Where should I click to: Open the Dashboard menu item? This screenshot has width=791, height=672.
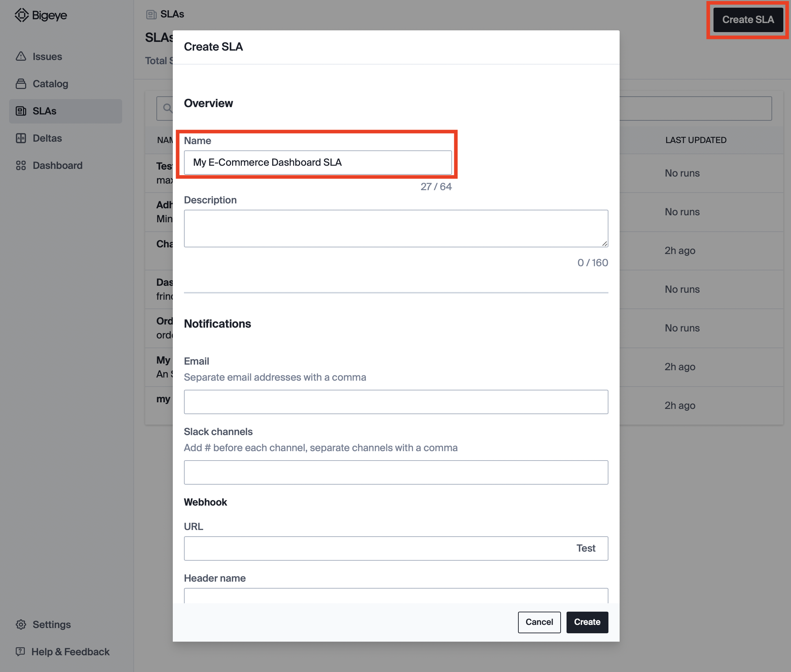click(57, 165)
